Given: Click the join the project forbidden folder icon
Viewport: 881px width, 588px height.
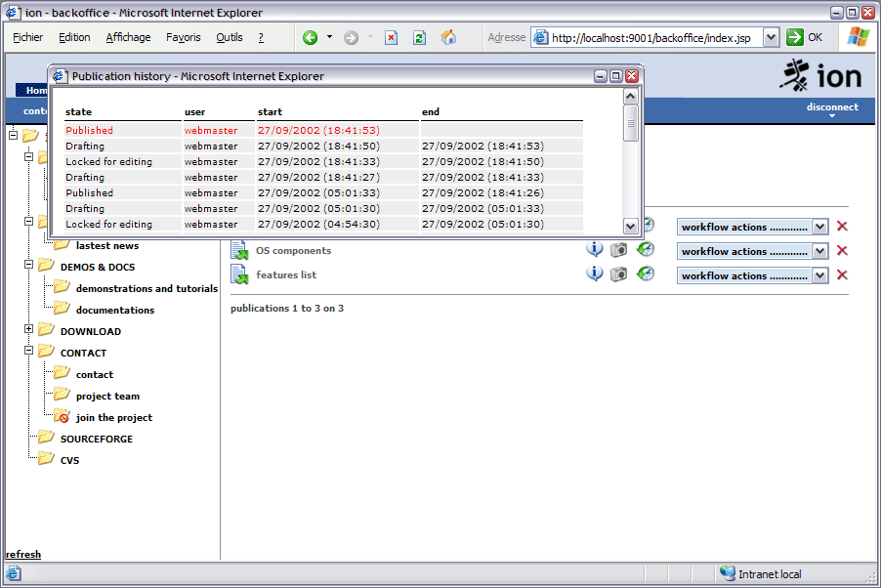Looking at the screenshot, I should [62, 416].
